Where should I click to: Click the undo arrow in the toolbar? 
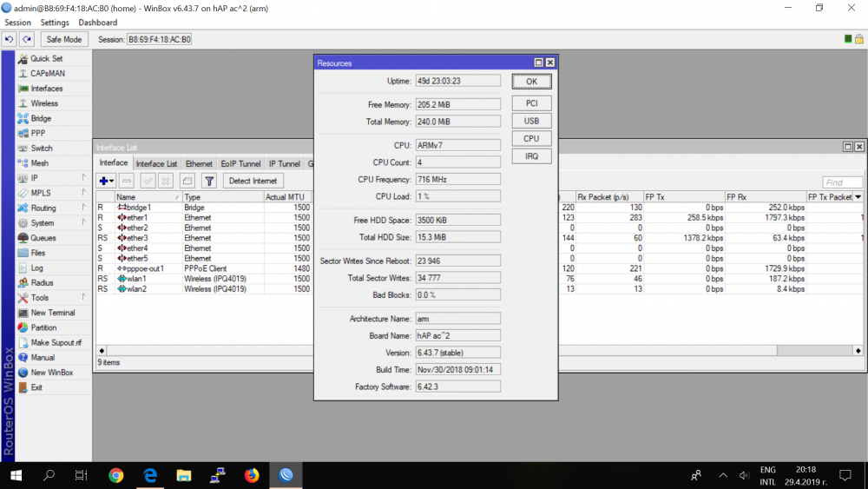click(x=10, y=39)
